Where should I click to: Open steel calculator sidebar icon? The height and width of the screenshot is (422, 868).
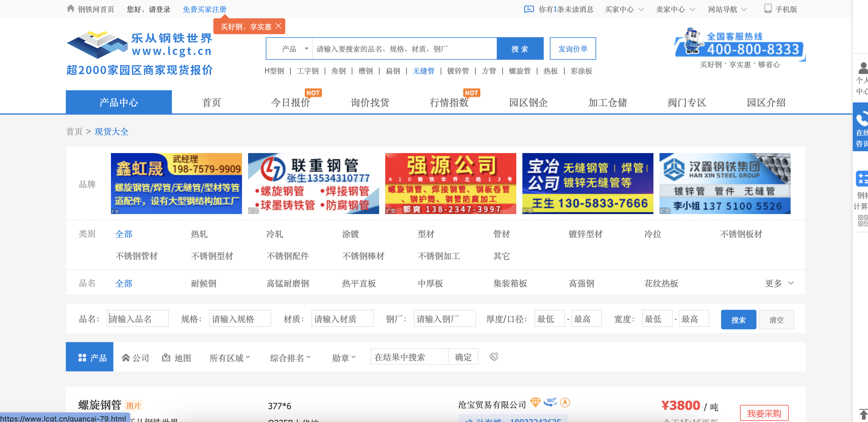[862, 179]
